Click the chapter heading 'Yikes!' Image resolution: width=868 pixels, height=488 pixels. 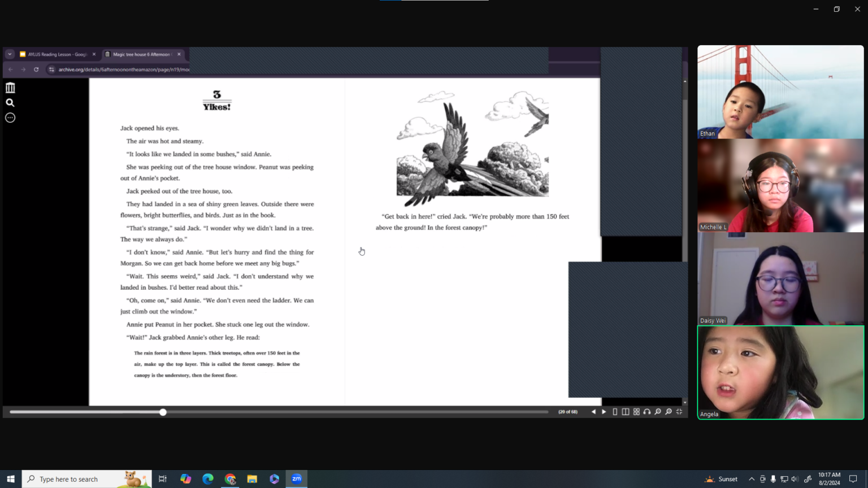217,107
